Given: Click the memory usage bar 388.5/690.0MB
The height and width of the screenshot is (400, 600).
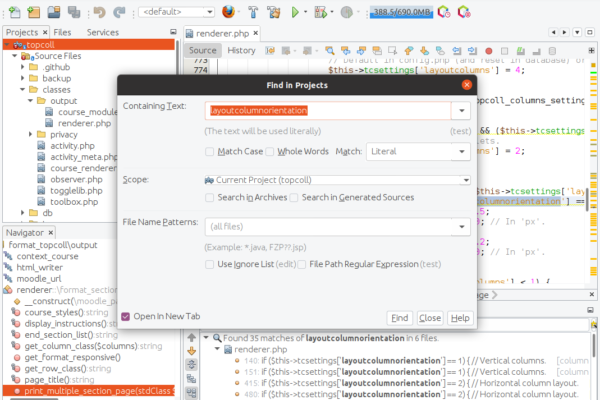Looking at the screenshot, I should [x=401, y=12].
